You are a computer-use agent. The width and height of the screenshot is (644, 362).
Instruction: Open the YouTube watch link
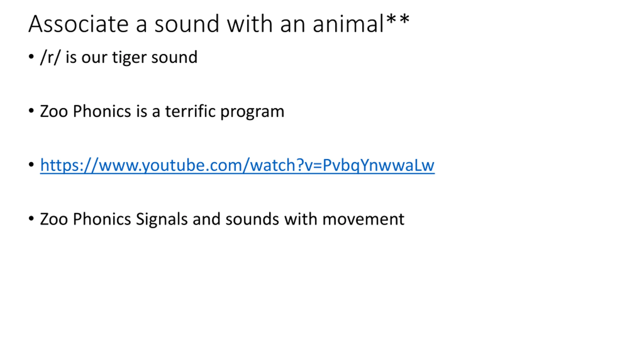pyautogui.click(x=237, y=165)
